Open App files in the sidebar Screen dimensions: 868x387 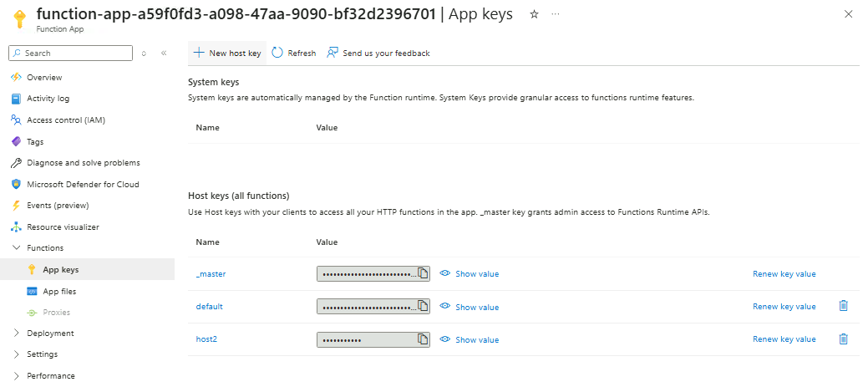click(x=59, y=291)
